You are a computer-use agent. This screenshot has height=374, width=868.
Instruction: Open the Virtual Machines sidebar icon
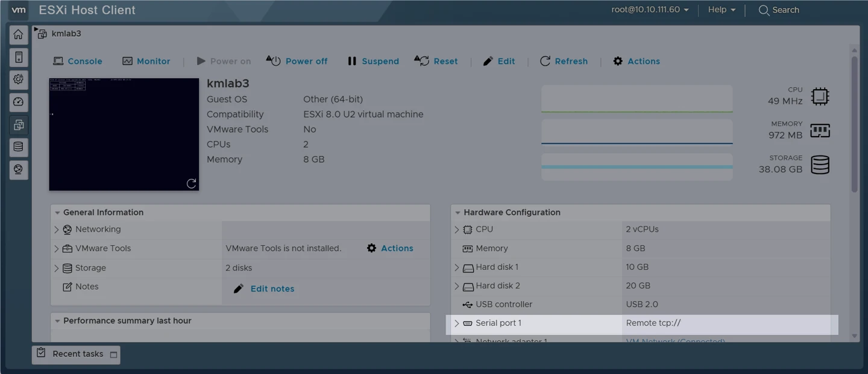pos(19,125)
